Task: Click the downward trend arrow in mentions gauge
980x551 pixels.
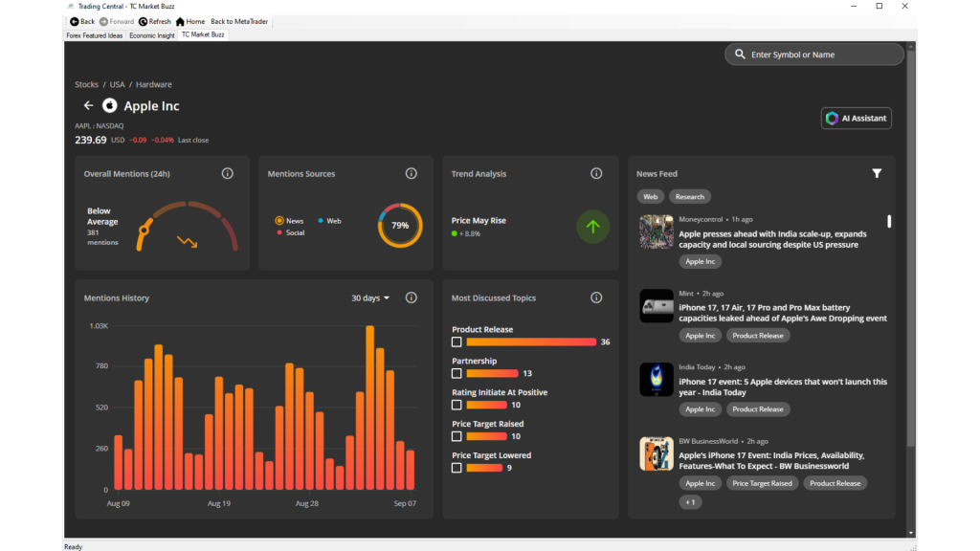Action: (x=187, y=241)
